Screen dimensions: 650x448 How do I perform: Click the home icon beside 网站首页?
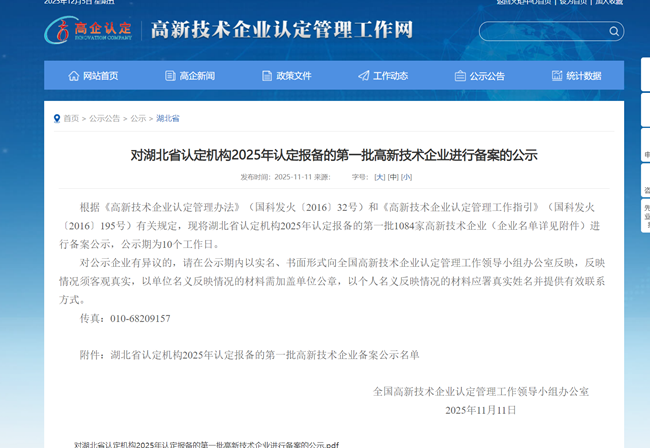(x=74, y=76)
